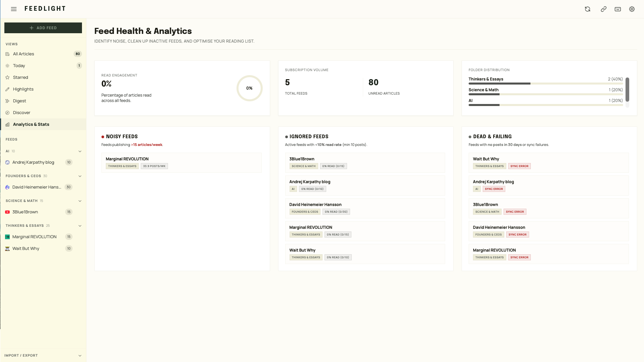This screenshot has width=644, height=362.
Task: Click Marginal REVOLUTION in Noisy Feeds
Action: pos(181,163)
